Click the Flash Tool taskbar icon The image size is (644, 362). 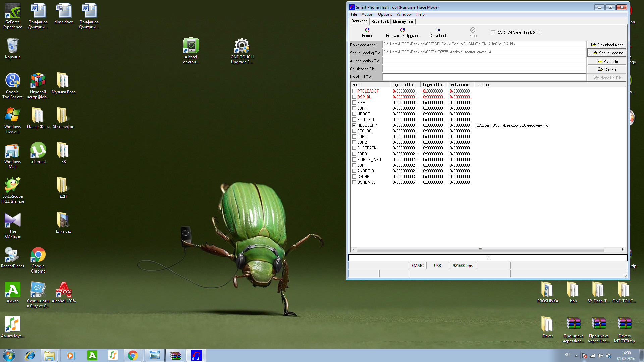pyautogui.click(x=196, y=355)
